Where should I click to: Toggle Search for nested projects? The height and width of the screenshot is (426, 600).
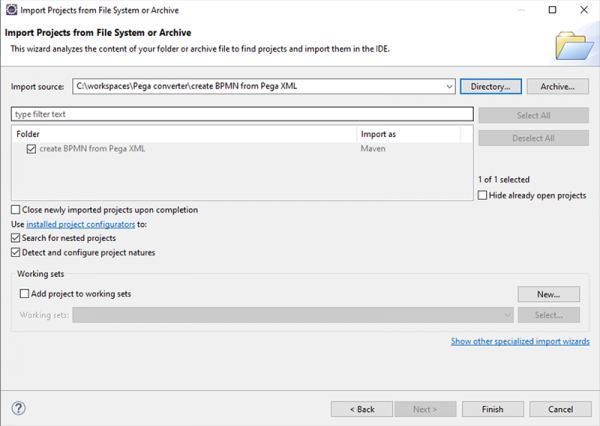tap(16, 239)
